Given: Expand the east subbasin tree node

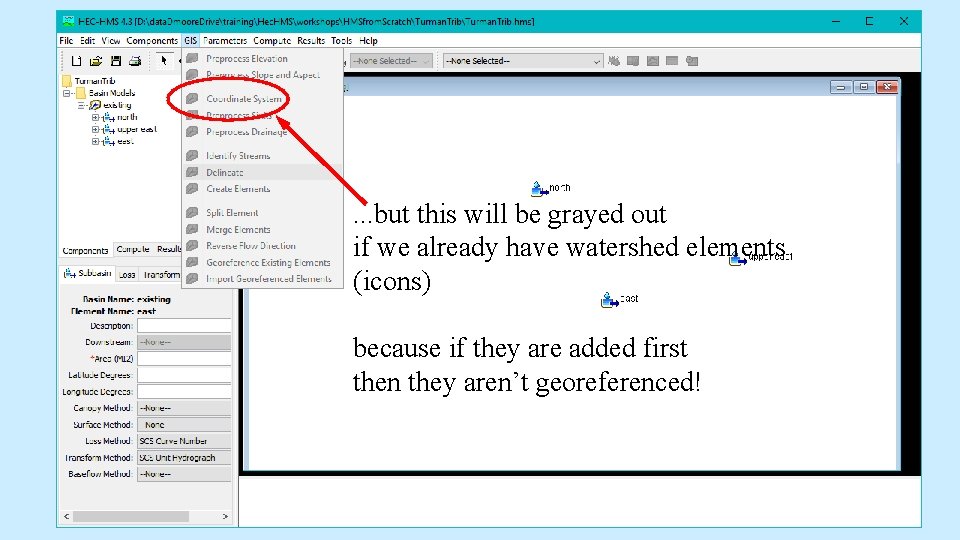Looking at the screenshot, I should (x=95, y=141).
